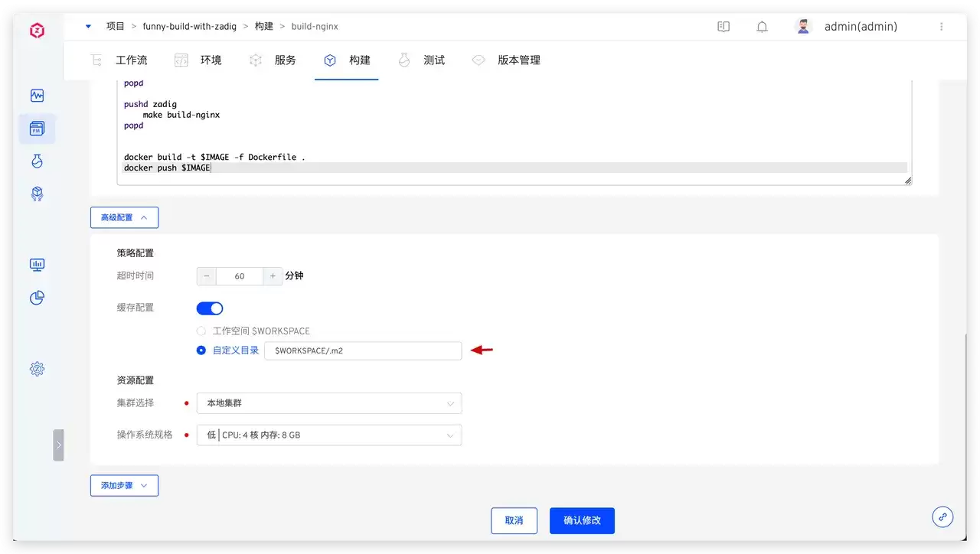Go to funny-build-with-zadig breadcrumb
The height and width of the screenshot is (554, 980).
click(190, 26)
